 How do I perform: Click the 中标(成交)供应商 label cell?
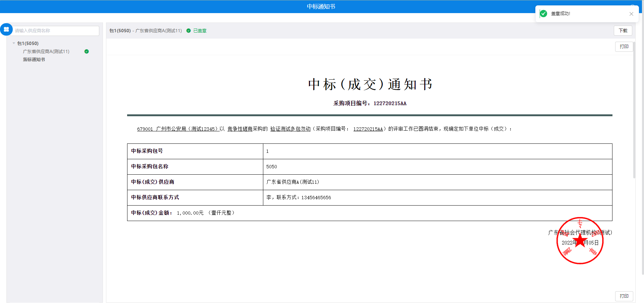195,182
